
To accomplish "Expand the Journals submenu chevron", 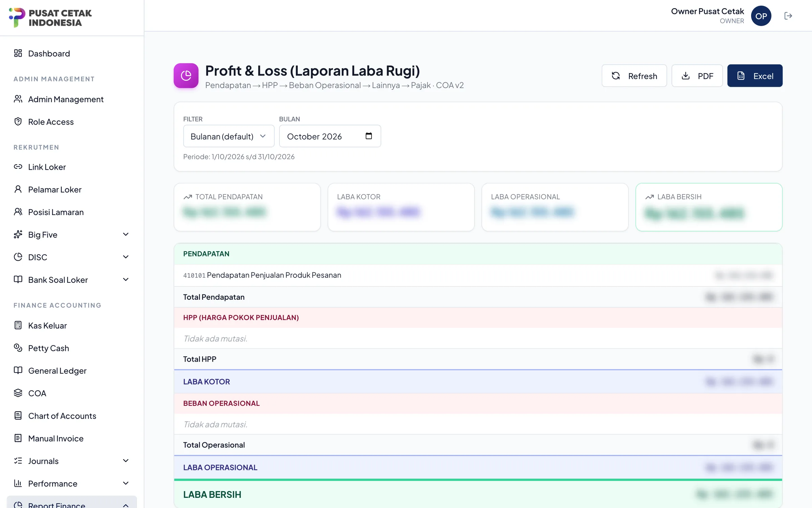I will [x=126, y=461].
